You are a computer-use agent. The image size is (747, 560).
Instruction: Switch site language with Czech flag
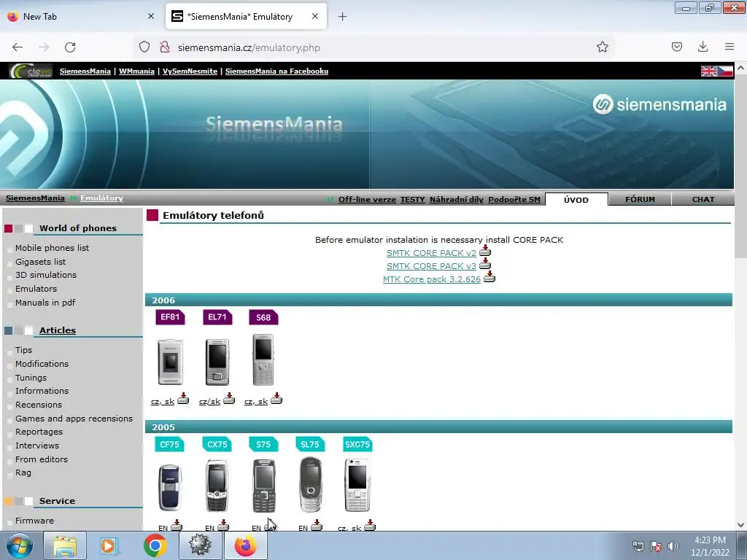tap(725, 71)
